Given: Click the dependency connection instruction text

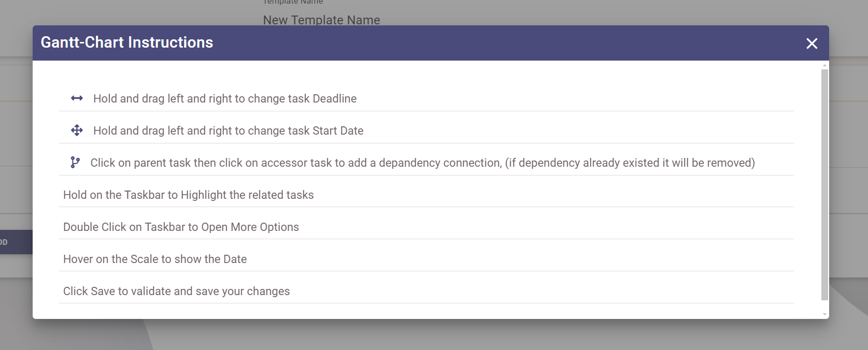Looking at the screenshot, I should (x=422, y=163).
